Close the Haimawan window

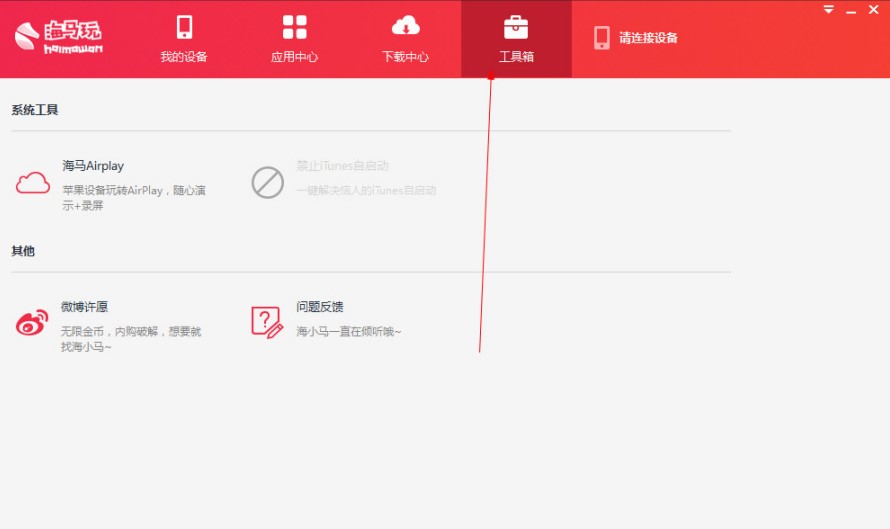click(x=874, y=10)
